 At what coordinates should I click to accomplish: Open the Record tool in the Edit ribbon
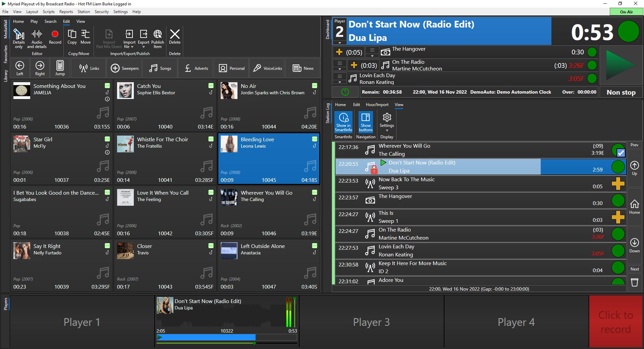55,37
